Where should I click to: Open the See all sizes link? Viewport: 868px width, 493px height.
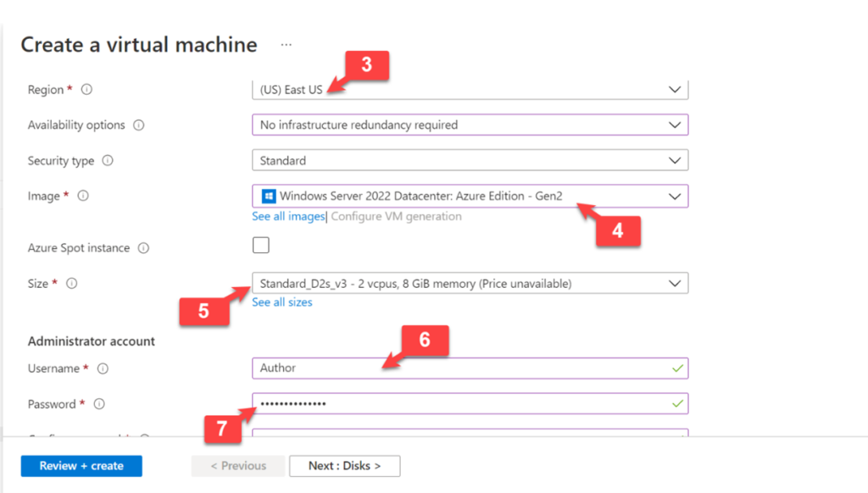tap(282, 302)
